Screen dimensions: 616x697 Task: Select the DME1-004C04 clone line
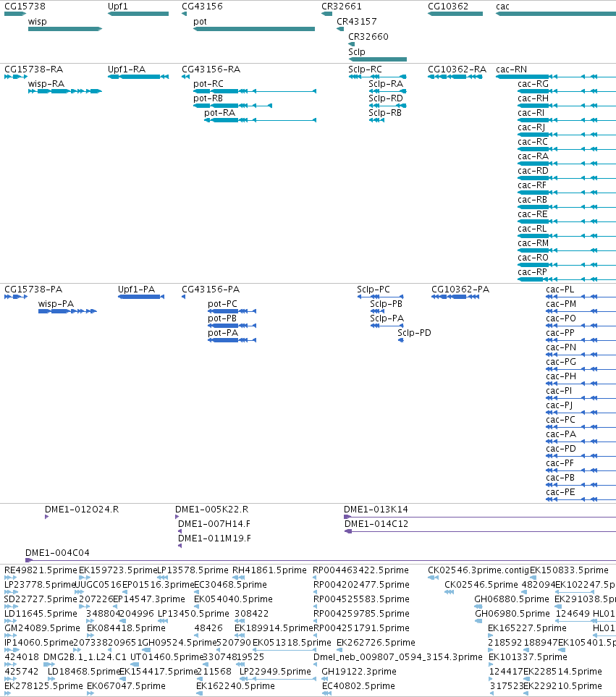pyautogui.click(x=321, y=560)
